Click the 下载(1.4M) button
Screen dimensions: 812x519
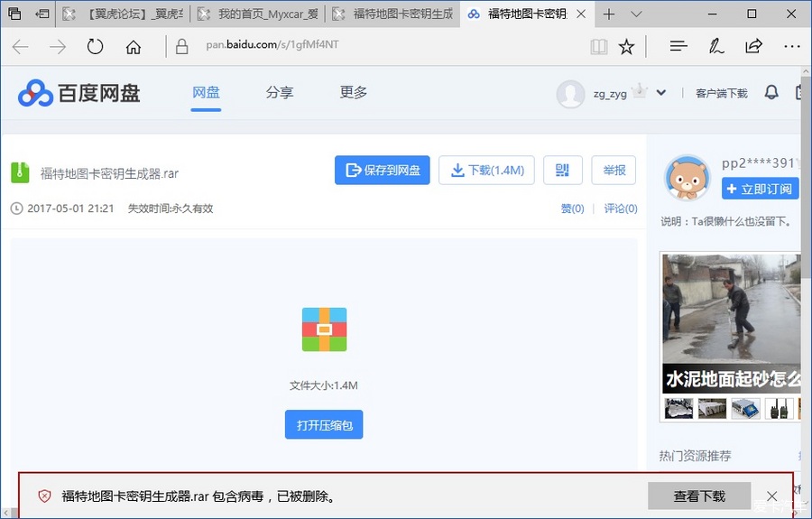[x=487, y=170]
